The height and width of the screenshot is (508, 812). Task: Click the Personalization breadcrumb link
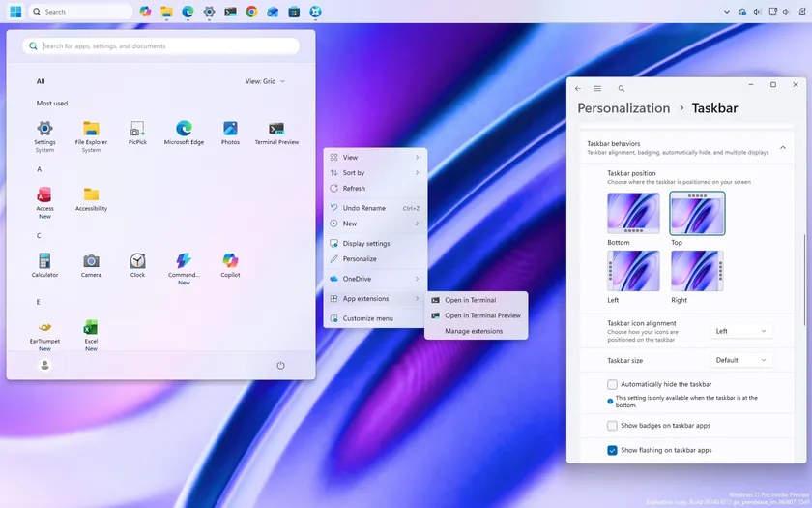tap(623, 108)
